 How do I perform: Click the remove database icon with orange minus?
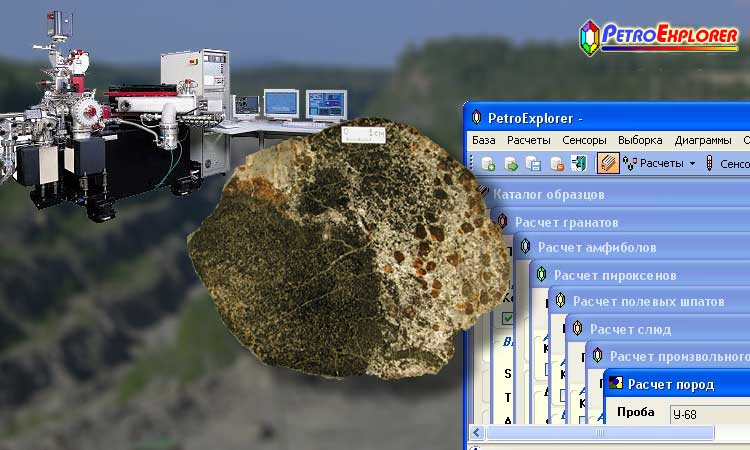[x=556, y=164]
